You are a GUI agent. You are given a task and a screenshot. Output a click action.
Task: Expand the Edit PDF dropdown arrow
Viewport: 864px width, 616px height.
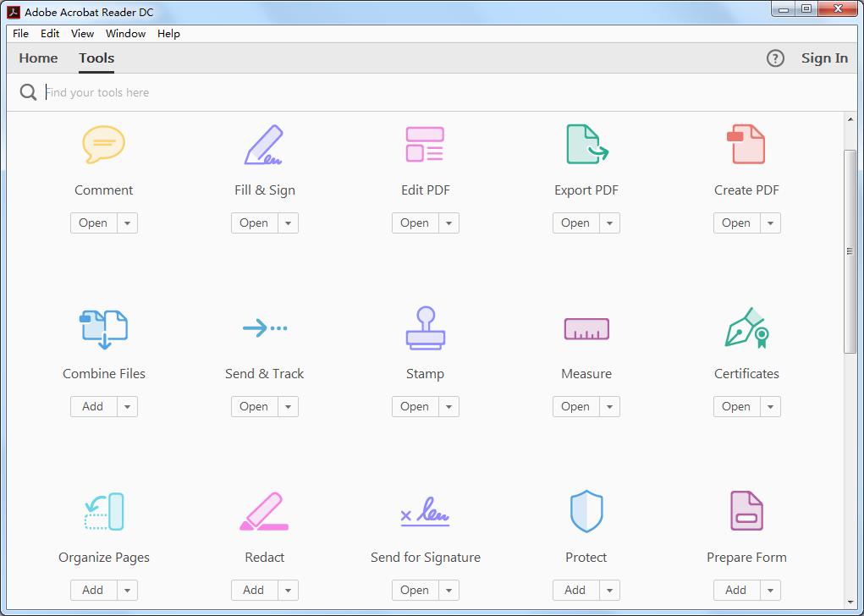tap(449, 223)
